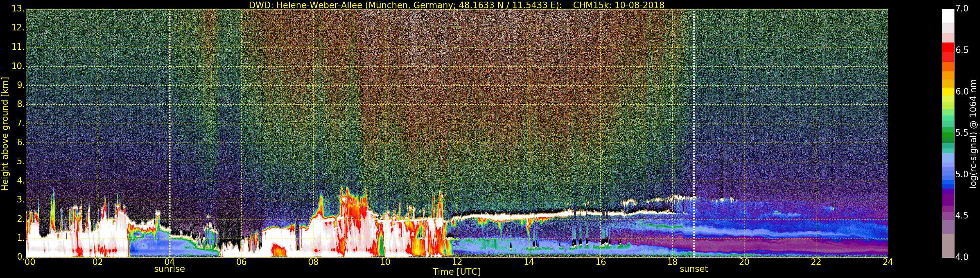Screen dimensions: 980x278
Task: Select the sunset label below the time axis
Action: [694, 269]
